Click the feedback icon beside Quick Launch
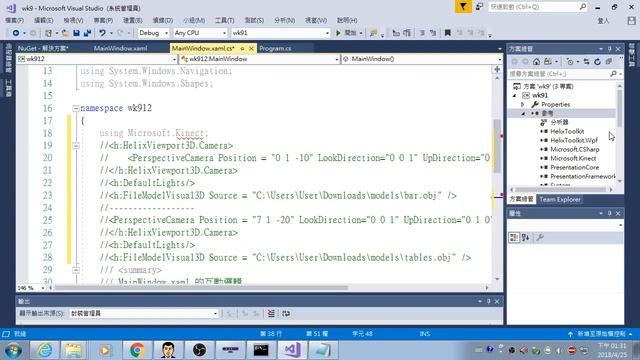 coord(479,7)
